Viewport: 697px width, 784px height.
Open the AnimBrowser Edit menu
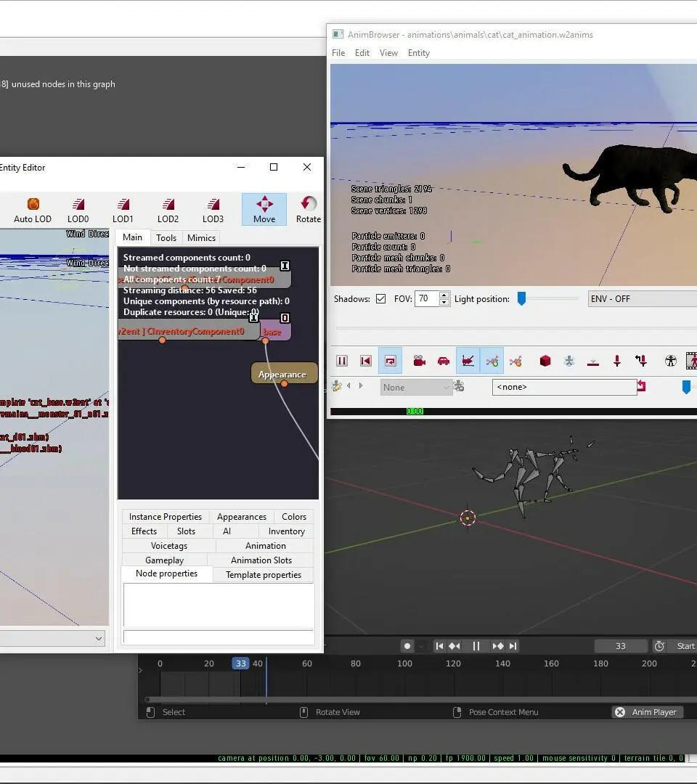[362, 53]
